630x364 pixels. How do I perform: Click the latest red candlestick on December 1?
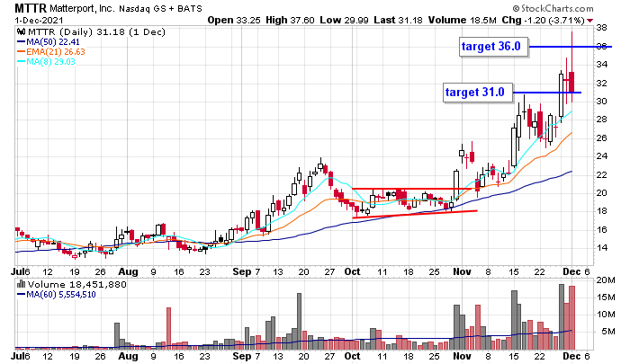(571, 82)
